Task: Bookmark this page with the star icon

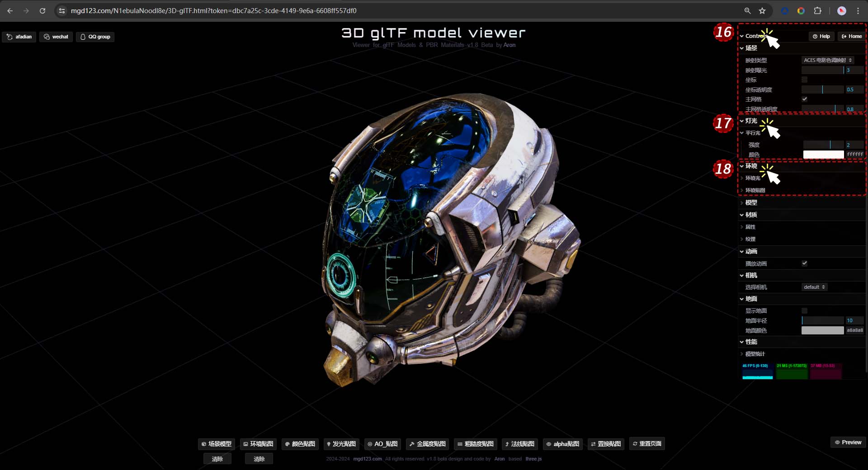Action: pos(762,11)
